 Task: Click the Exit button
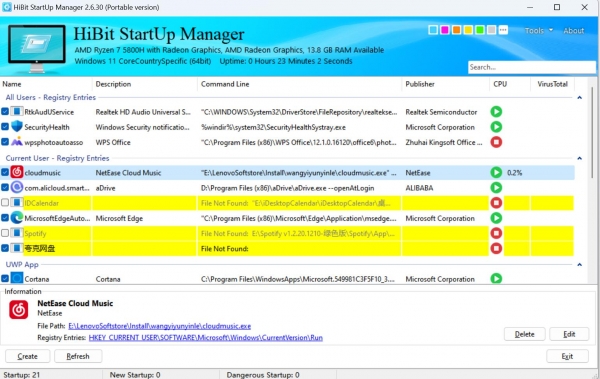[567, 356]
